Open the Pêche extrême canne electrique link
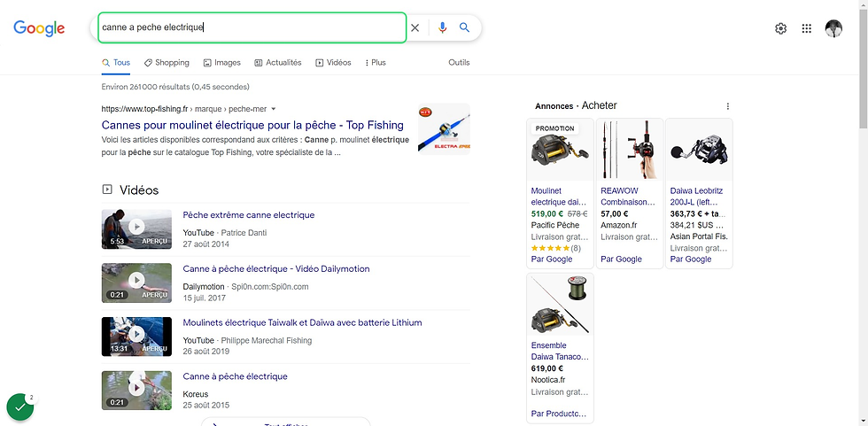This screenshot has height=426, width=868. coord(249,215)
